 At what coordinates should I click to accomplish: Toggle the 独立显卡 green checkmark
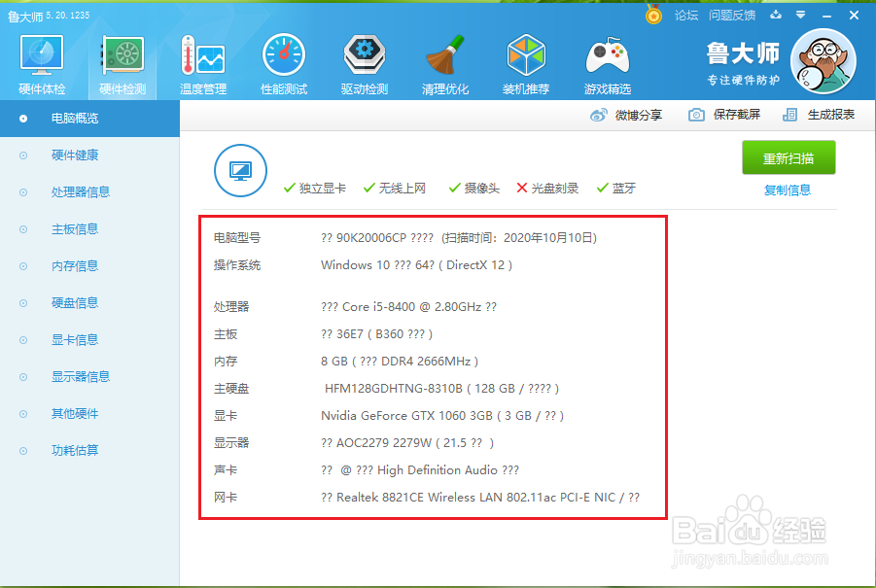[x=287, y=188]
